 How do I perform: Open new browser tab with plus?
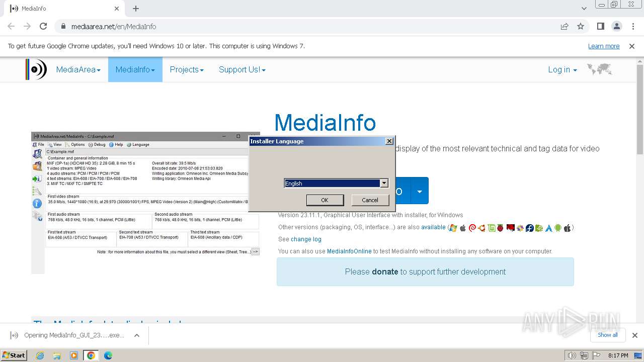136,9
